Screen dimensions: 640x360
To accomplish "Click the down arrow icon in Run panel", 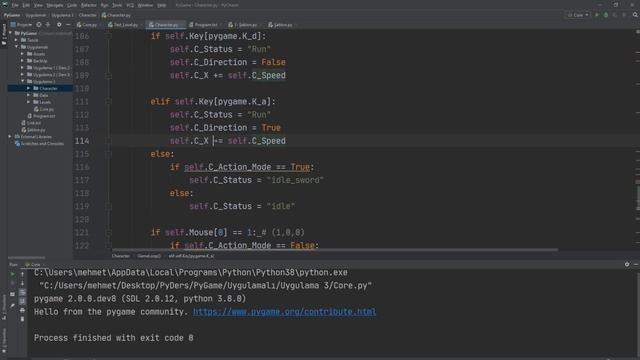I will pyautogui.click(x=22, y=283).
